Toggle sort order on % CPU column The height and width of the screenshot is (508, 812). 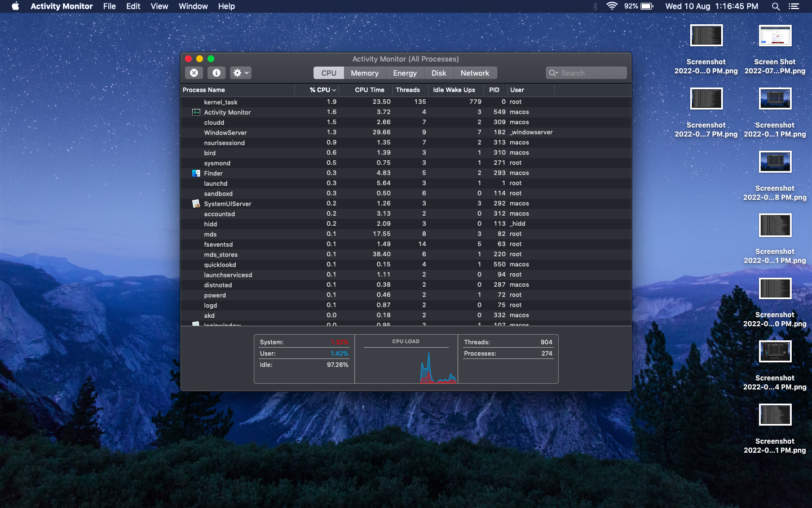click(323, 90)
